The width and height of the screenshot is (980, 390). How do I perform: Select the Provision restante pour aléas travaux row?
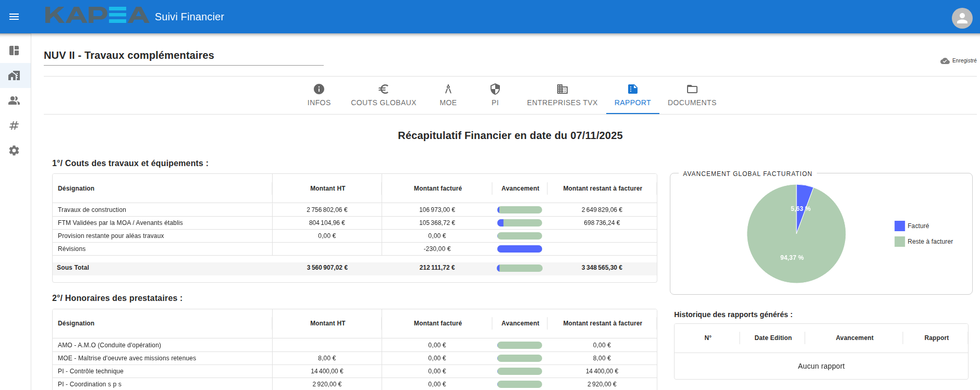(x=354, y=236)
